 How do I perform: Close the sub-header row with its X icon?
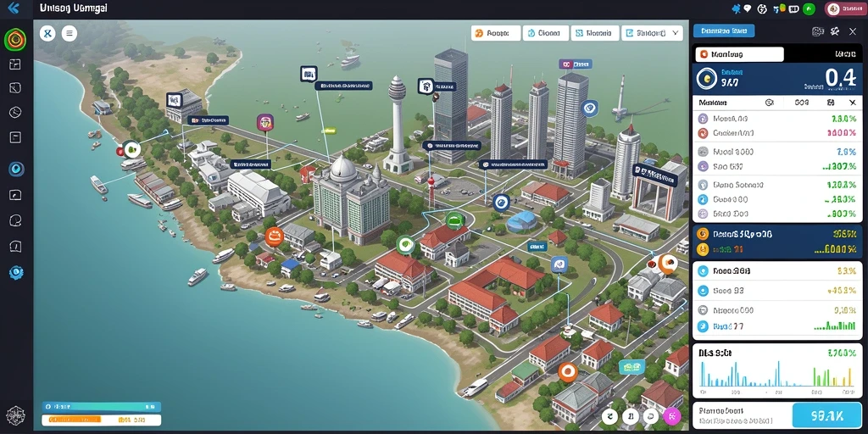(x=853, y=103)
